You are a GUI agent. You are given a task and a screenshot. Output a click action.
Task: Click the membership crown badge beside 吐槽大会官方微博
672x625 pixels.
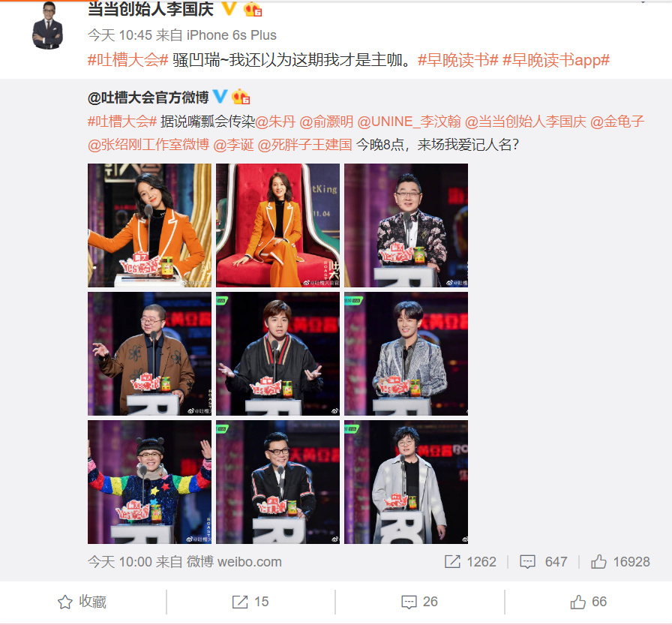pyautogui.click(x=241, y=98)
